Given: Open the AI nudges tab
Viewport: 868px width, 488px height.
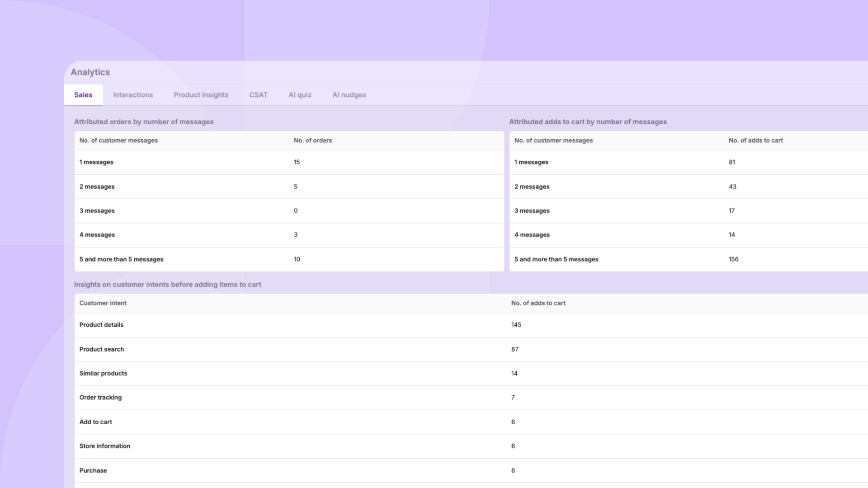Looking at the screenshot, I should (349, 95).
